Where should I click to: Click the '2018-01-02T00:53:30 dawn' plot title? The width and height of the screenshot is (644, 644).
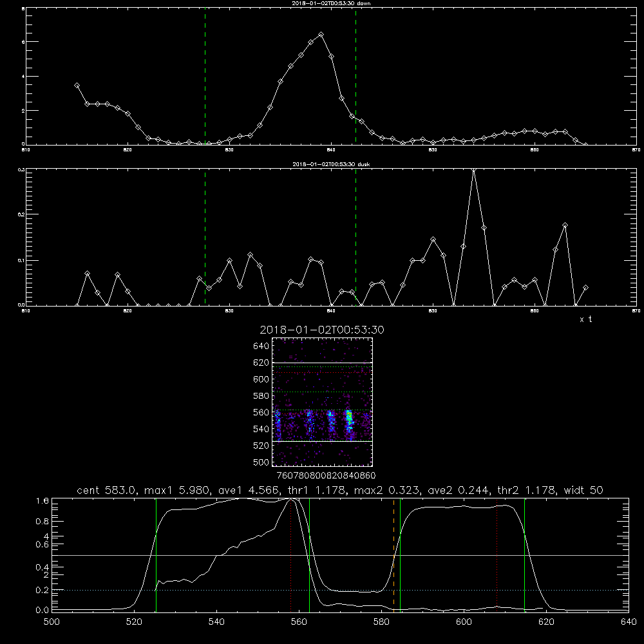pyautogui.click(x=331, y=3)
